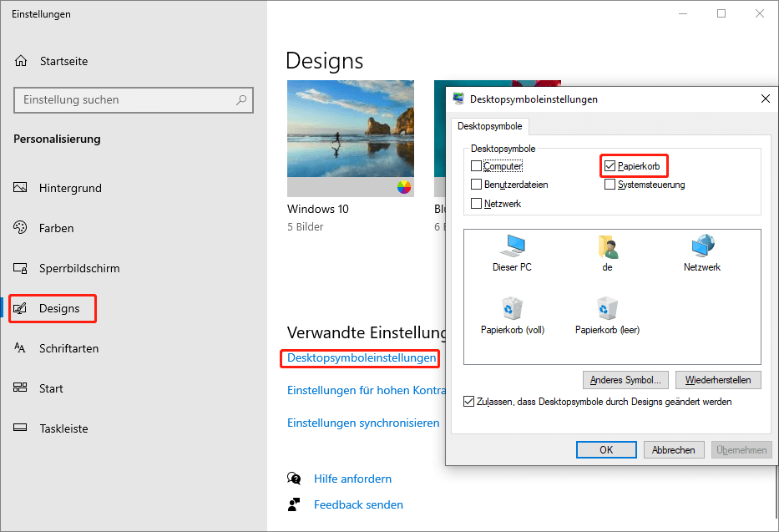Open Startseite in settings sidebar
The height and width of the screenshot is (532, 779).
click(x=63, y=61)
